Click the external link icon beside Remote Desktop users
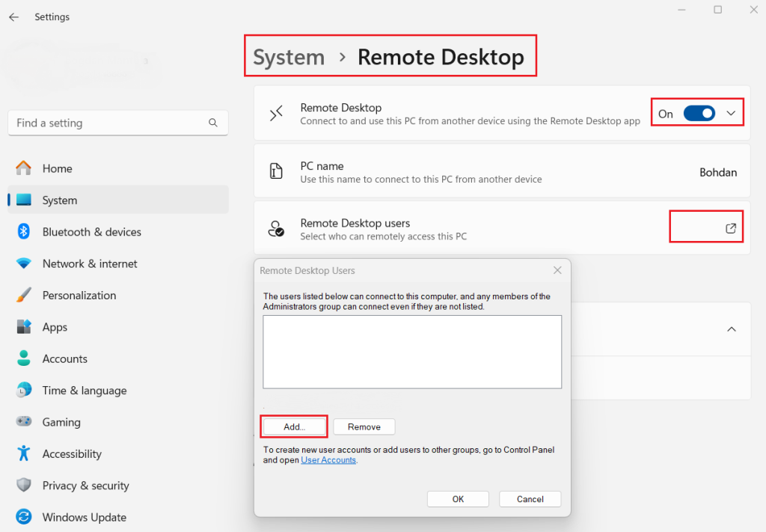Screen dimensions: 766x532 (706, 226)
